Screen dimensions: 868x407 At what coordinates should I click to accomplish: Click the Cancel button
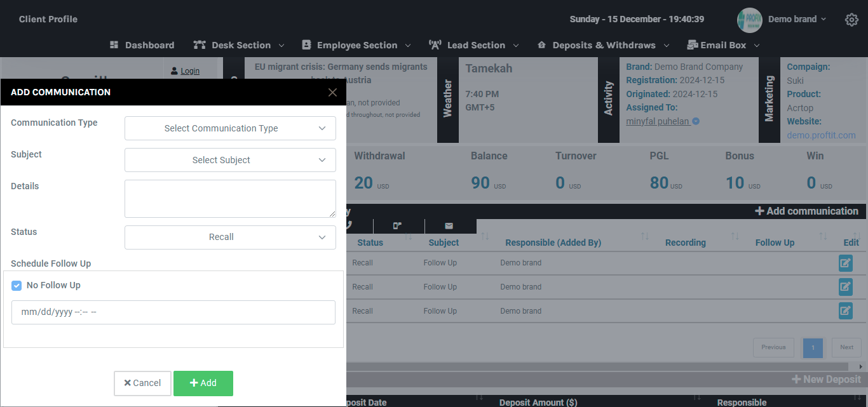coord(142,384)
